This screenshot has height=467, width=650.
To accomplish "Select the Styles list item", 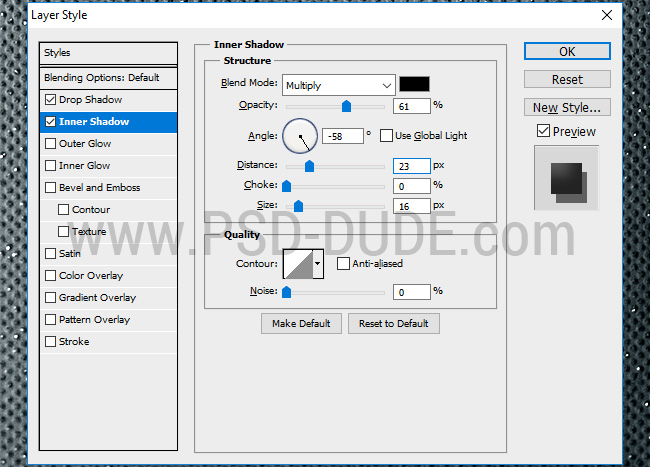I will [x=109, y=53].
